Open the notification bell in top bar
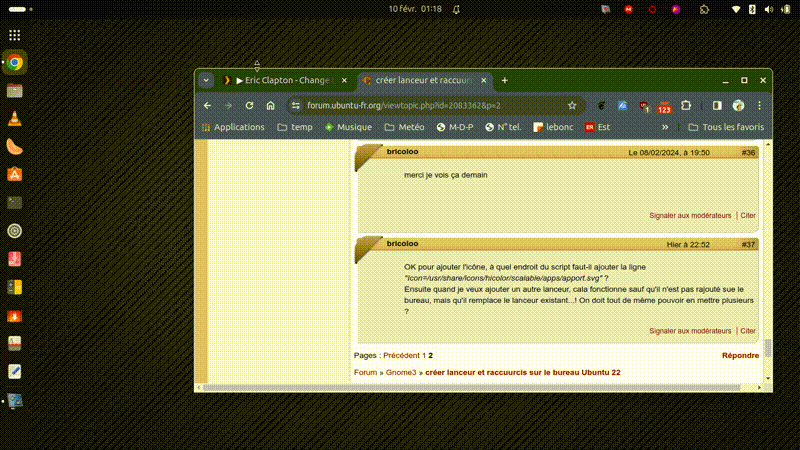This screenshot has width=800, height=450. tap(456, 9)
